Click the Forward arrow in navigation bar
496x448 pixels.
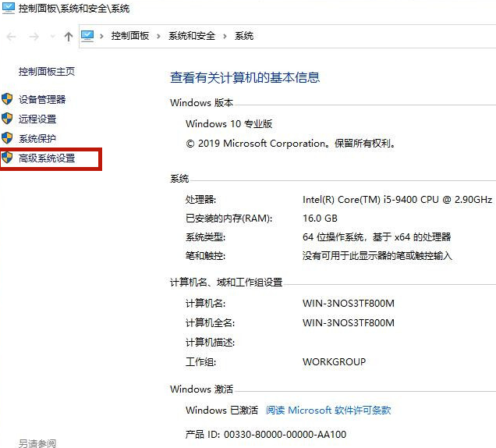34,37
